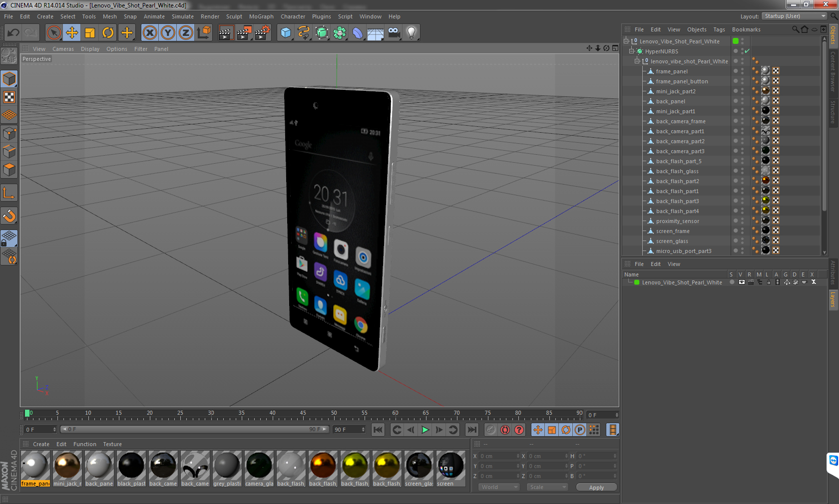Image resolution: width=839 pixels, height=504 pixels.
Task: Switch to Model mode cube icon
Action: (9, 79)
